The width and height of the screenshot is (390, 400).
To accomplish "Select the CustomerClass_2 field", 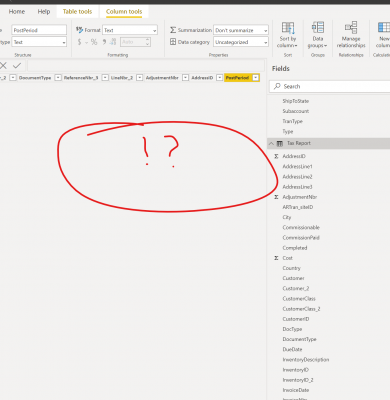I will [x=301, y=309].
